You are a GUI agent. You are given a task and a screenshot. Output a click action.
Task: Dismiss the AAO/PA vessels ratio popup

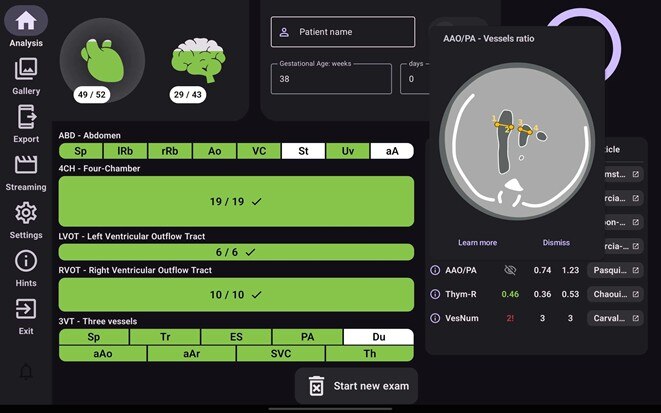(x=556, y=242)
